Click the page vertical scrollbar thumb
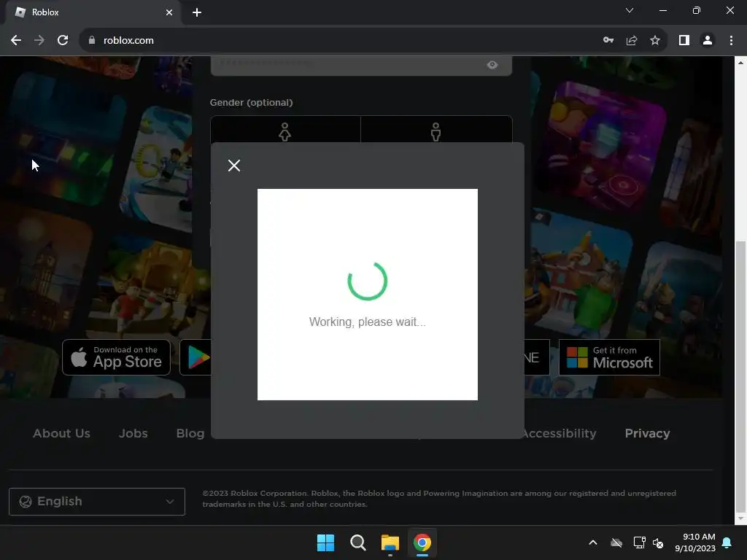This screenshot has width=747, height=560. (x=740, y=376)
